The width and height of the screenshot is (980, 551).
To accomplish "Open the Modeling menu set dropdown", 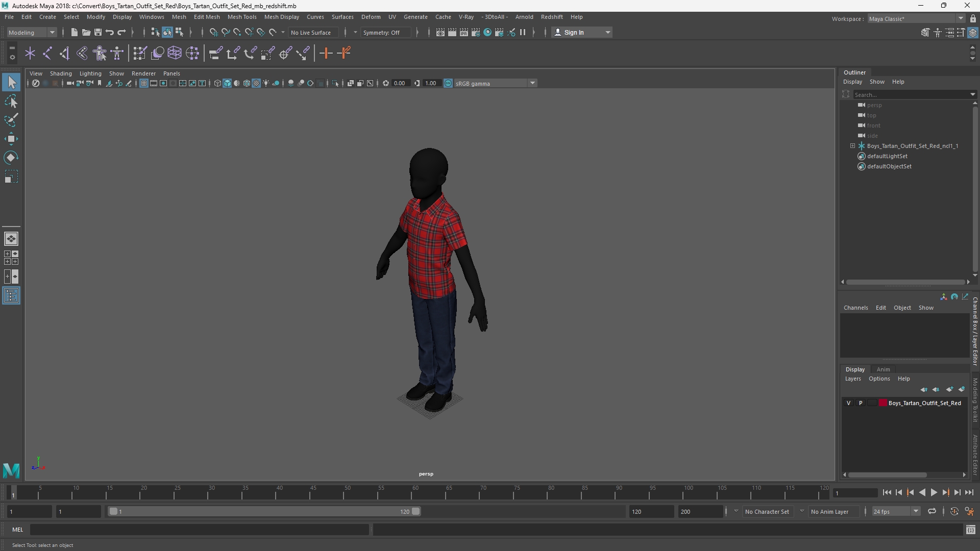I will 32,33.
